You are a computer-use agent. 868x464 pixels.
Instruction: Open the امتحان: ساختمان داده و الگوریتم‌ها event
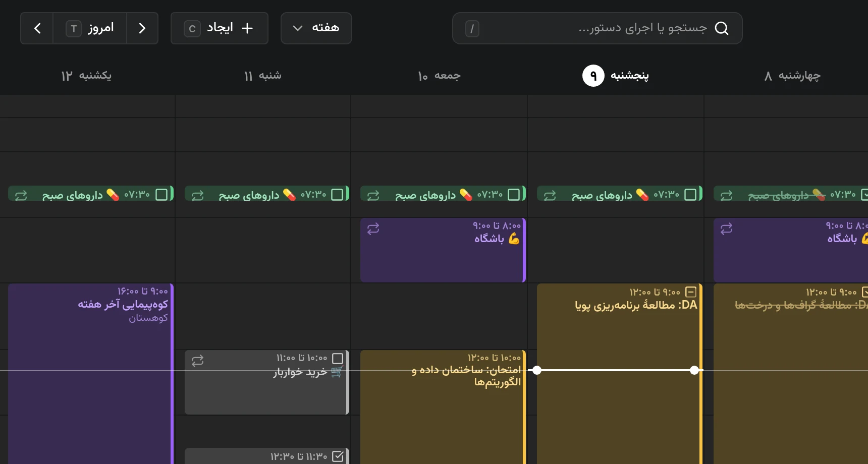point(443,407)
